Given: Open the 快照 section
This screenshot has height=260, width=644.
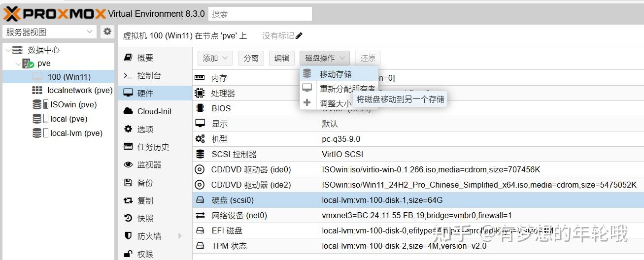Looking at the screenshot, I should pos(145,218).
